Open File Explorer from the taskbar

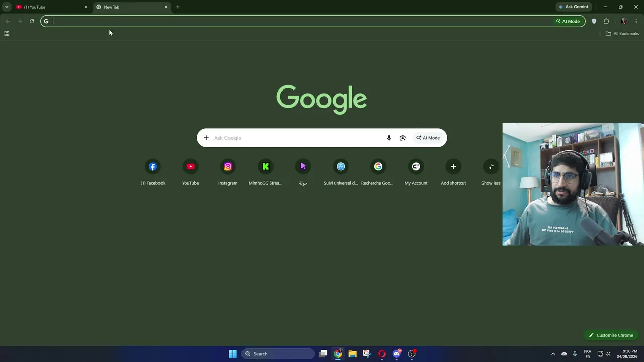[x=353, y=354]
